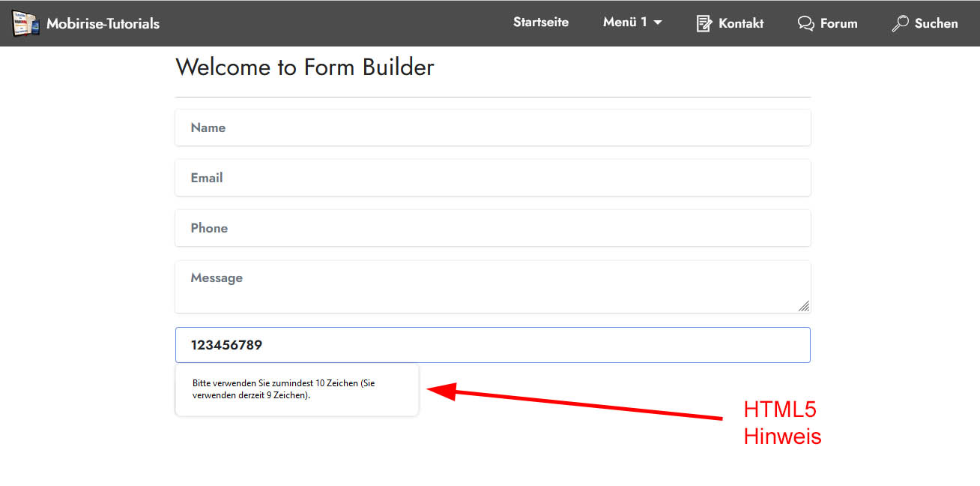Click into the Message textarea
The width and height of the screenshot is (980, 486).
click(x=493, y=286)
